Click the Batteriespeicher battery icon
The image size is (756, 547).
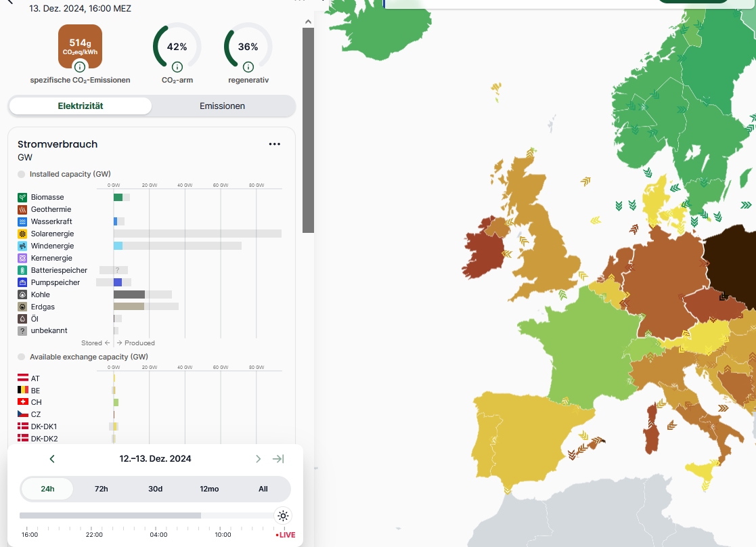[22, 270]
